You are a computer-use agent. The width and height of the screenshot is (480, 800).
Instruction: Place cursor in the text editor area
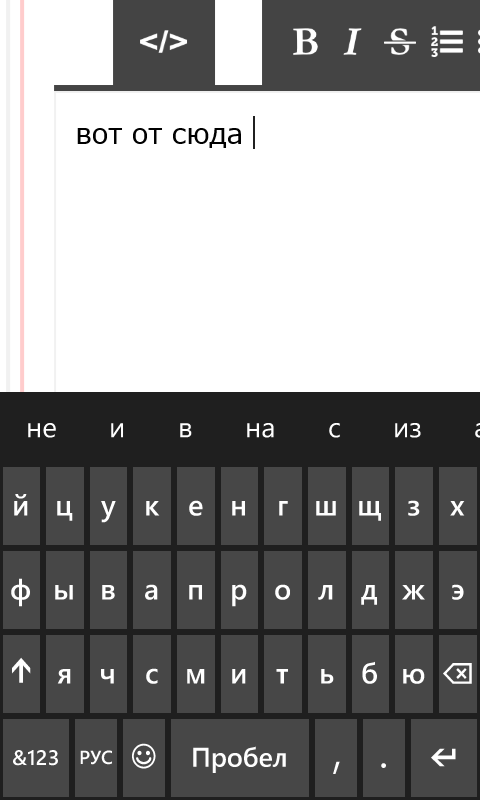[x=267, y=242]
